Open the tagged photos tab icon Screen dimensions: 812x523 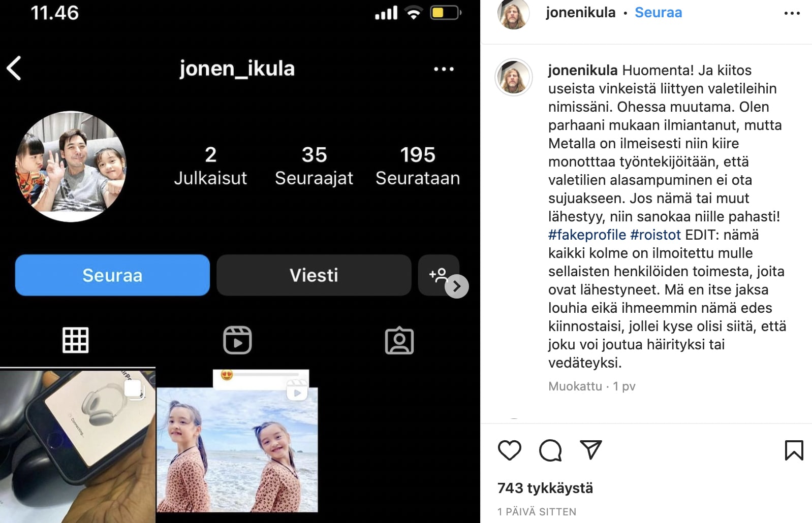[399, 340]
